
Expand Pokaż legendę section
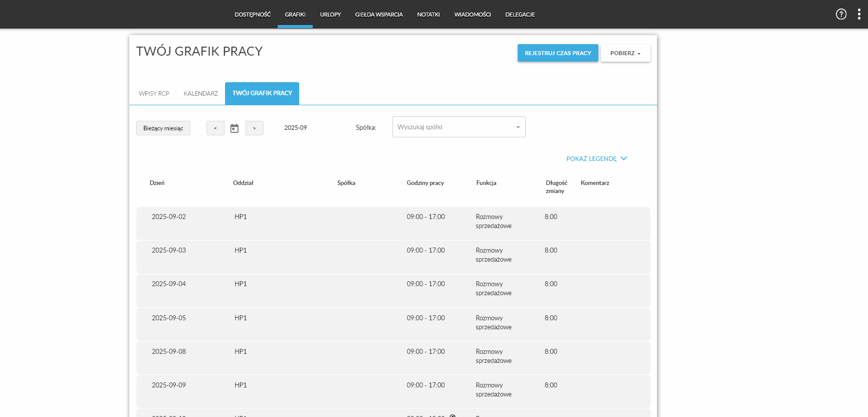pyautogui.click(x=596, y=158)
